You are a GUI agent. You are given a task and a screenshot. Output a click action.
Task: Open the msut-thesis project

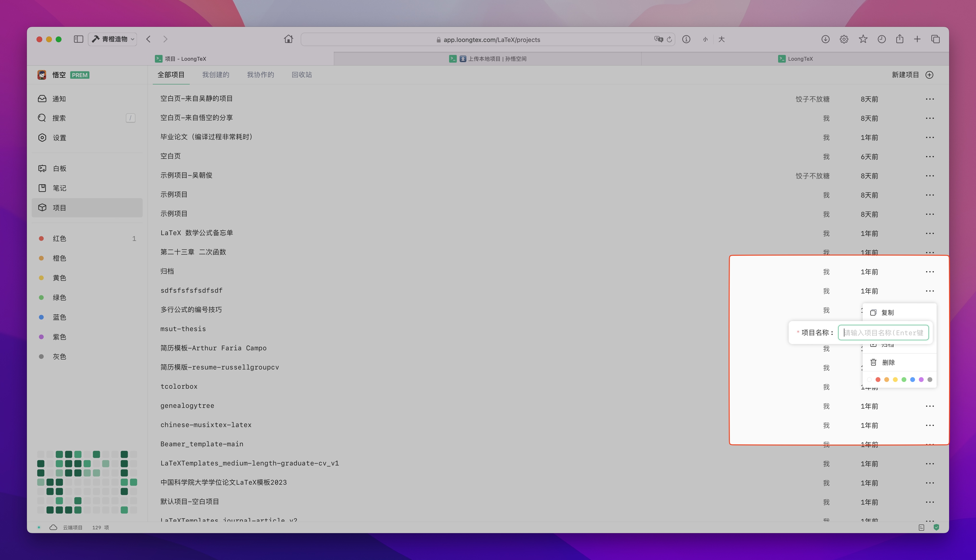coord(183,329)
